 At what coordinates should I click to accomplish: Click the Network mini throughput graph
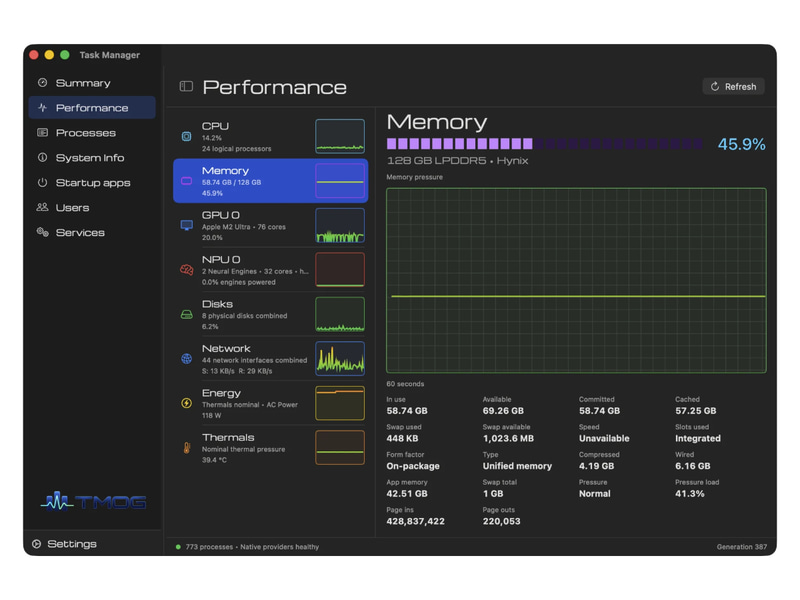(340, 359)
